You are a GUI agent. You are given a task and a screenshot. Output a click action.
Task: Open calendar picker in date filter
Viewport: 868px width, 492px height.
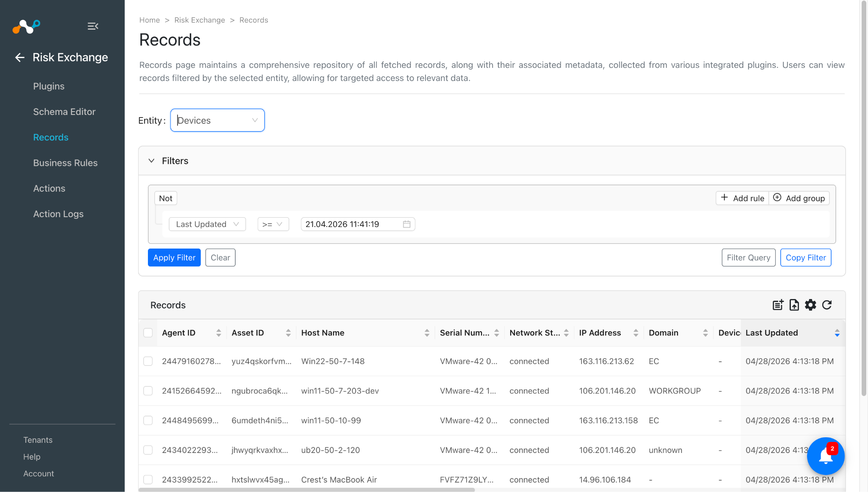point(406,224)
